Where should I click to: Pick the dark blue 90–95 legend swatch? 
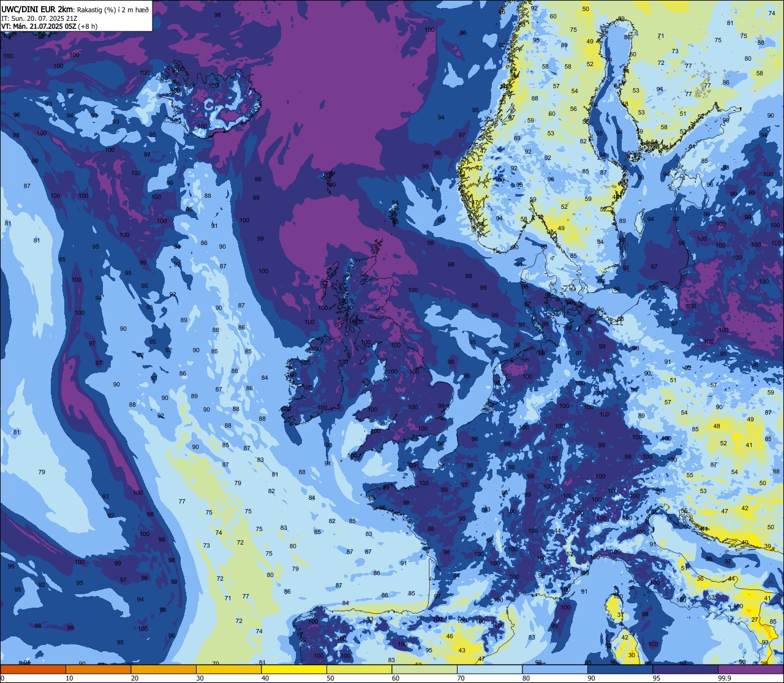point(620,669)
